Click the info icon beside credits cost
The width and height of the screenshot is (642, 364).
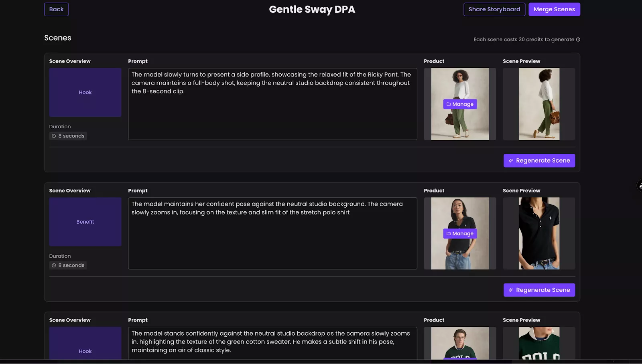click(578, 39)
